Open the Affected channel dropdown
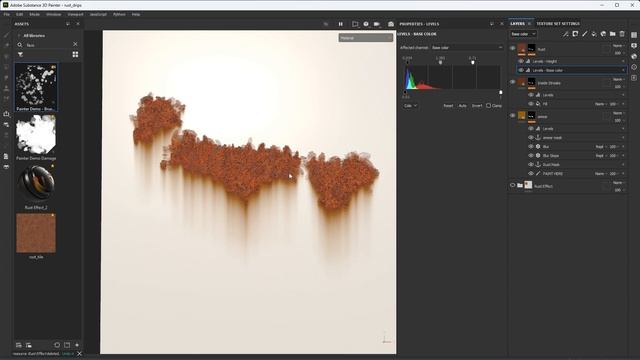This screenshot has height=360, width=640. point(467,48)
